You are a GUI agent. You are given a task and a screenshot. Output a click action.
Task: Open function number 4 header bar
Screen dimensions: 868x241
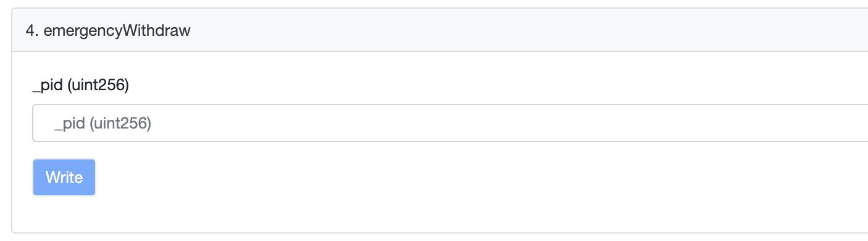click(x=440, y=30)
